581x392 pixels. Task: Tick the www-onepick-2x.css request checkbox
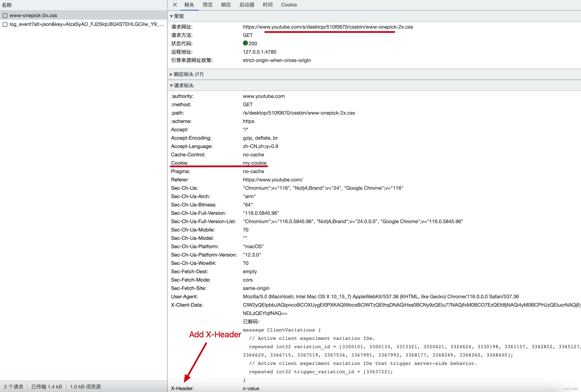(x=5, y=15)
